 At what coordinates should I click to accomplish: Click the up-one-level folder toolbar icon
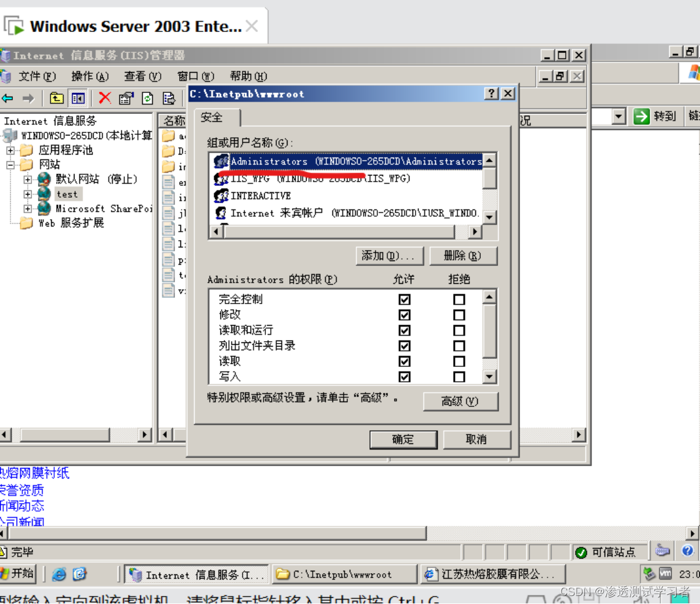(56, 99)
